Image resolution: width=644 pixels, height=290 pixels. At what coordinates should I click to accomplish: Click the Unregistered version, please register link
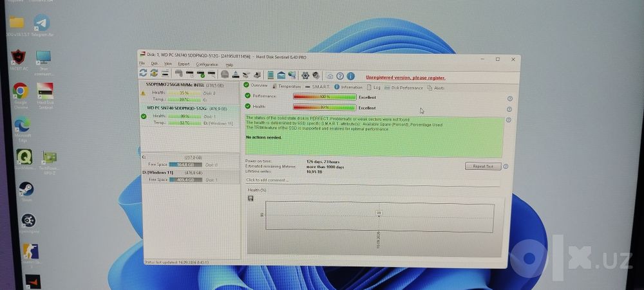coord(405,78)
